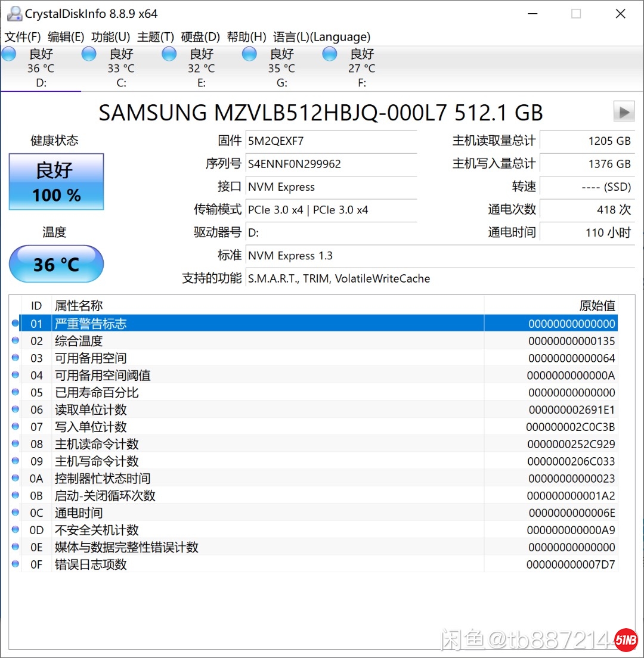The image size is (644, 658).
Task: Click host writes total 1376 GB
Action: (587, 164)
